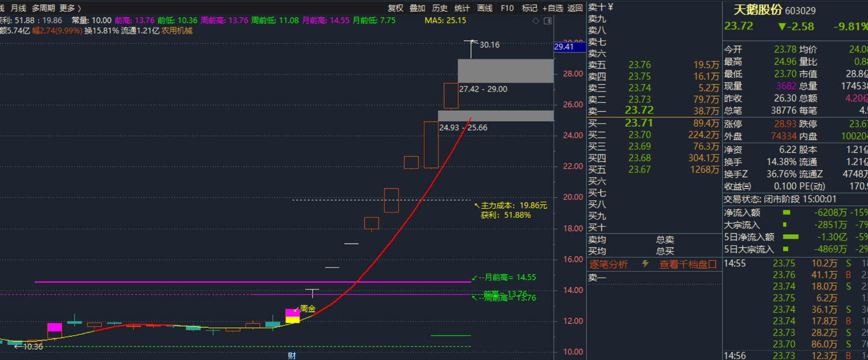Switch to 月线 monthly chart period

(18, 8)
